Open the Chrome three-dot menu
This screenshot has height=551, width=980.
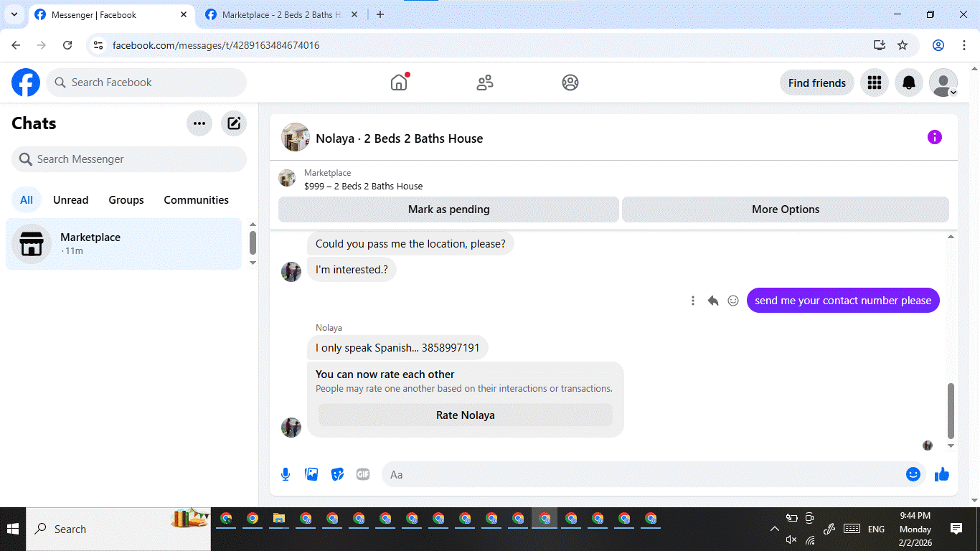[x=963, y=45]
